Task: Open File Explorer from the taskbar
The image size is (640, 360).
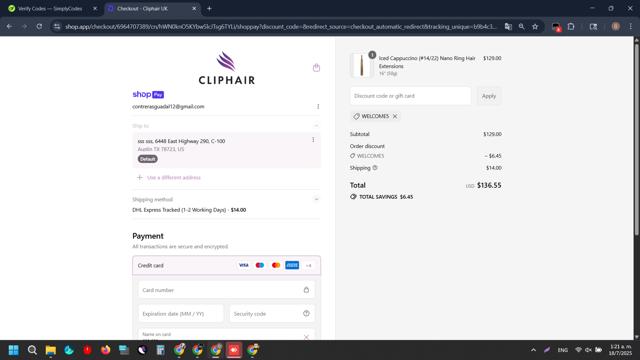Action: tap(51, 350)
